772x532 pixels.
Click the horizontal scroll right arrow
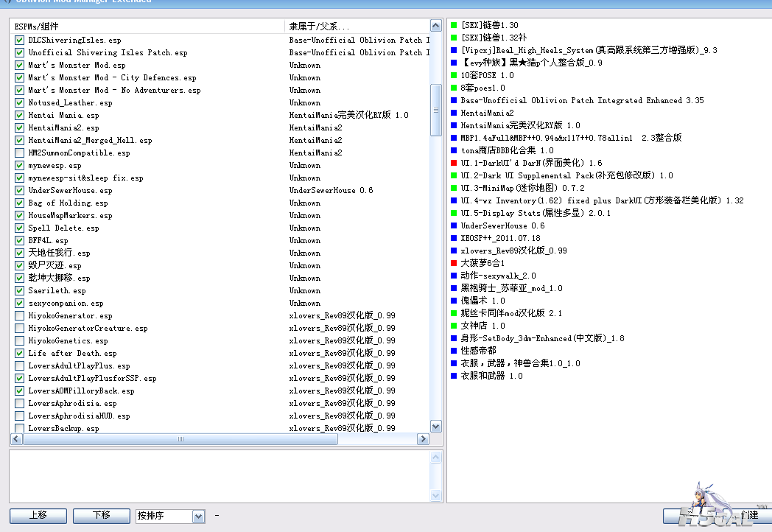pyautogui.click(x=423, y=439)
